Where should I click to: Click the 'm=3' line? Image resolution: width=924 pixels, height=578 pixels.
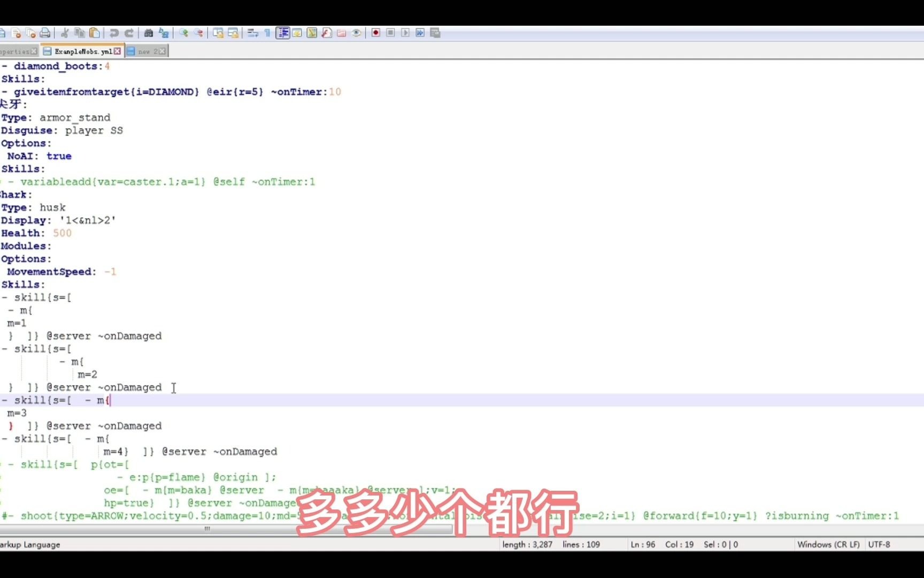pos(17,413)
